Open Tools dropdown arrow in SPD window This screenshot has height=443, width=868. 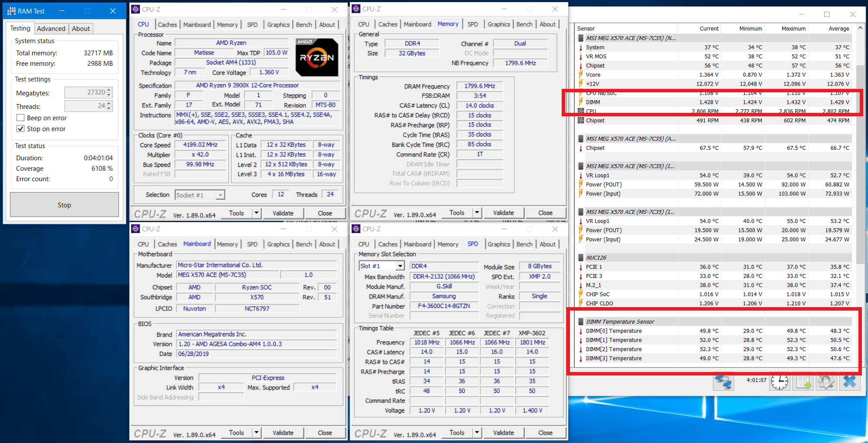477,433
